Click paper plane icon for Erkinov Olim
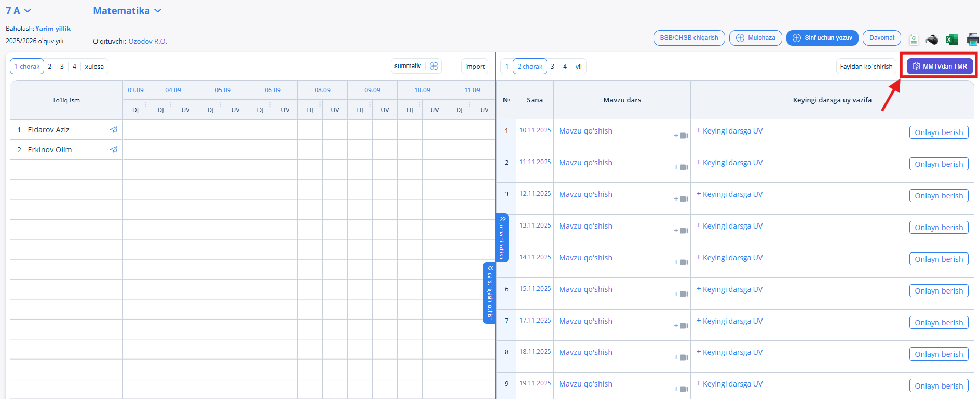980x399 pixels. [114, 150]
